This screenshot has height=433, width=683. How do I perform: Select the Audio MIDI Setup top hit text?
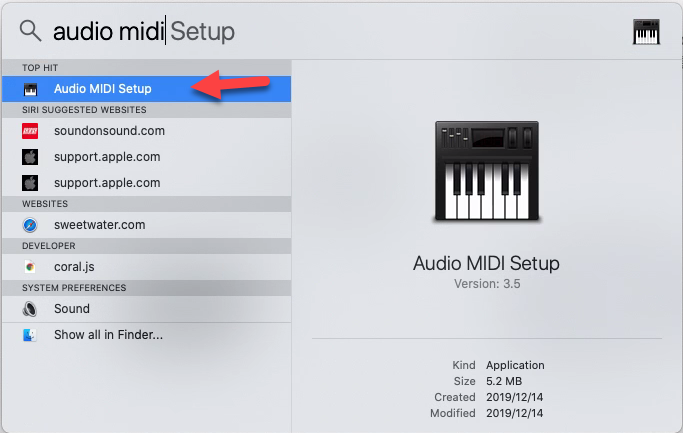tap(110, 89)
